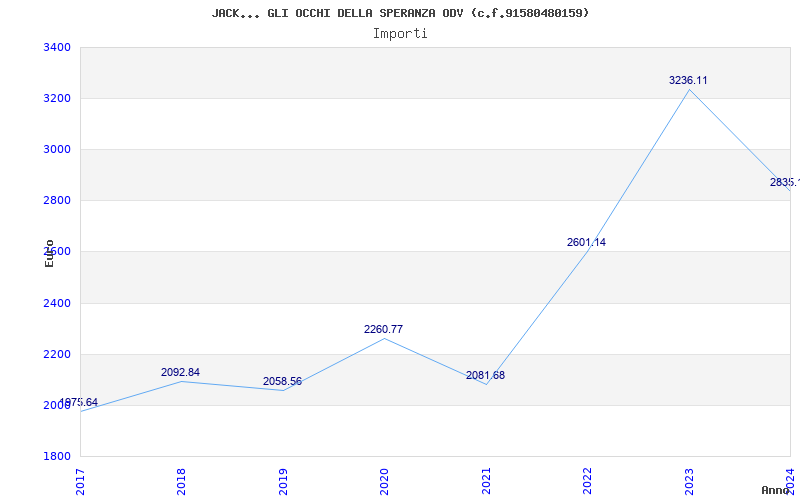Click the 2019 x-axis year label
Screen dimensions: 800x500
(x=283, y=482)
